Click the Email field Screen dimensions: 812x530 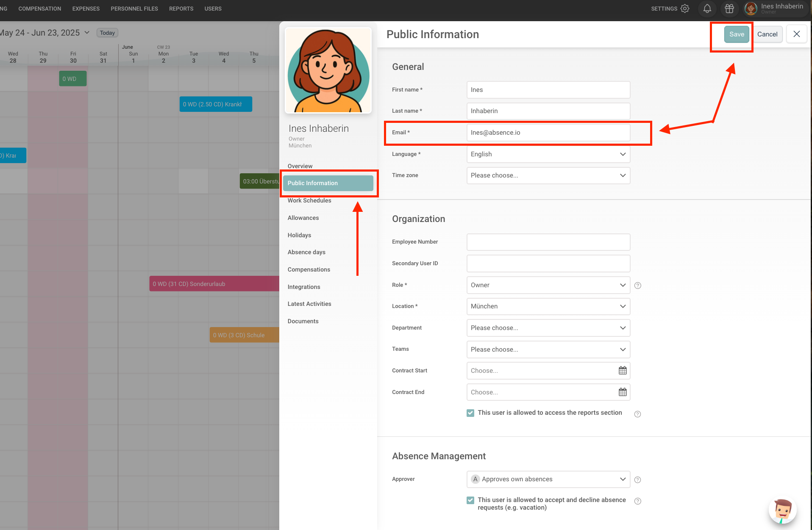[548, 133]
